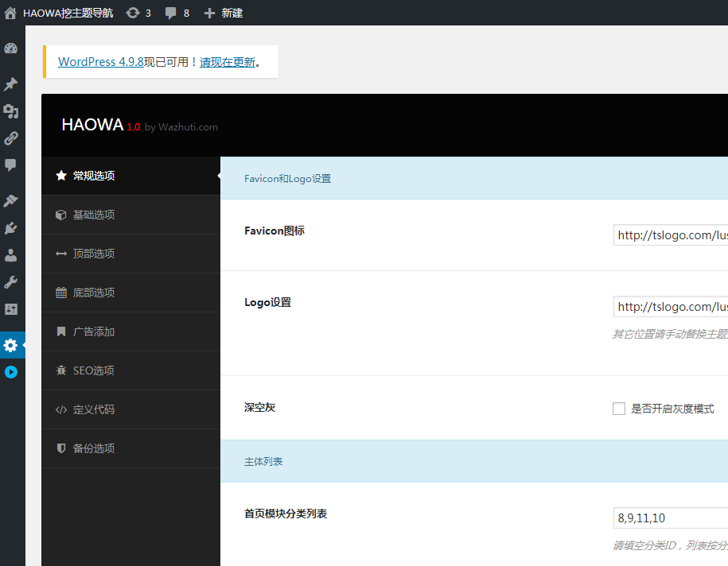728x566 pixels.
Task: Open the Plugins plug icon
Action: pos(10,227)
